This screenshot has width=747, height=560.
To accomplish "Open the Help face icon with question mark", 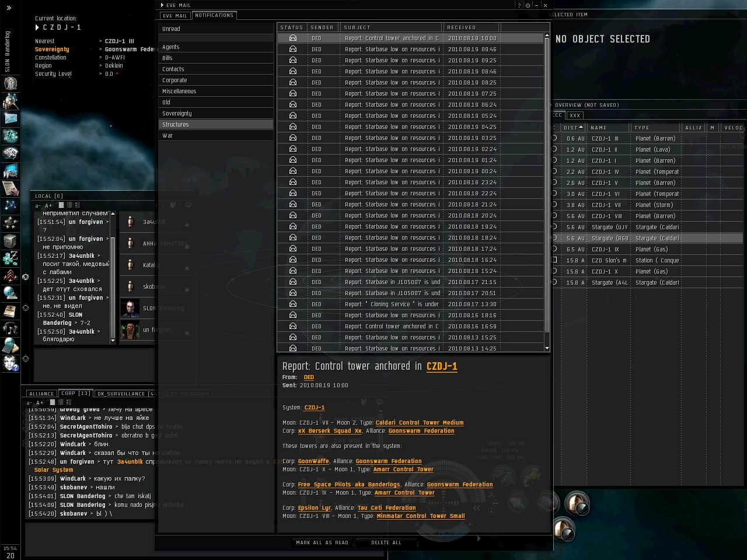I will [x=11, y=363].
